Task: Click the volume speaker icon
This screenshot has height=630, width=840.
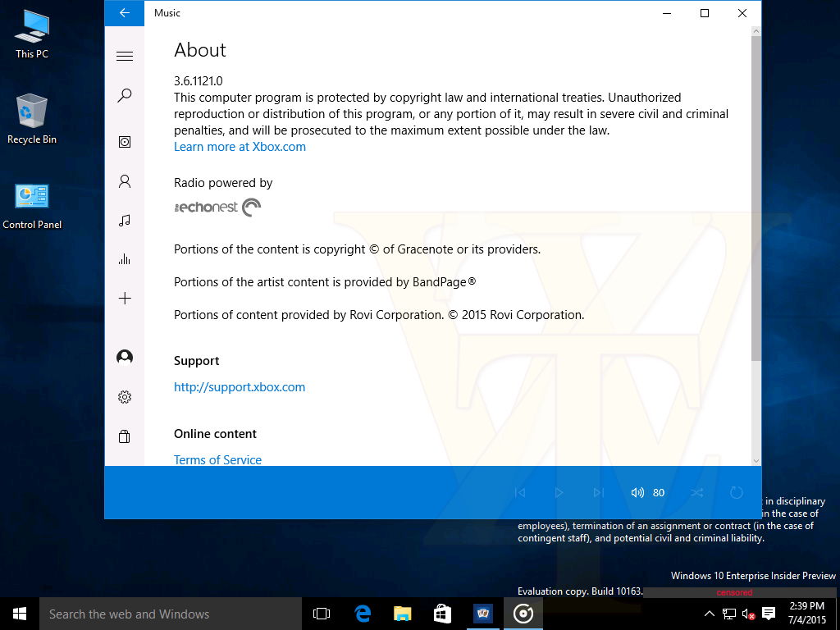Action: click(x=637, y=492)
